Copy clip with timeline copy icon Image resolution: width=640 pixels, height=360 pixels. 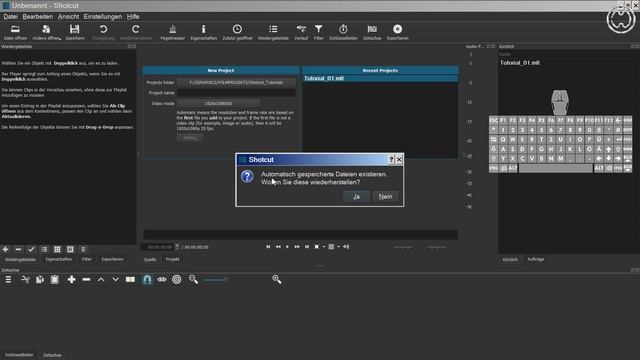(40, 280)
